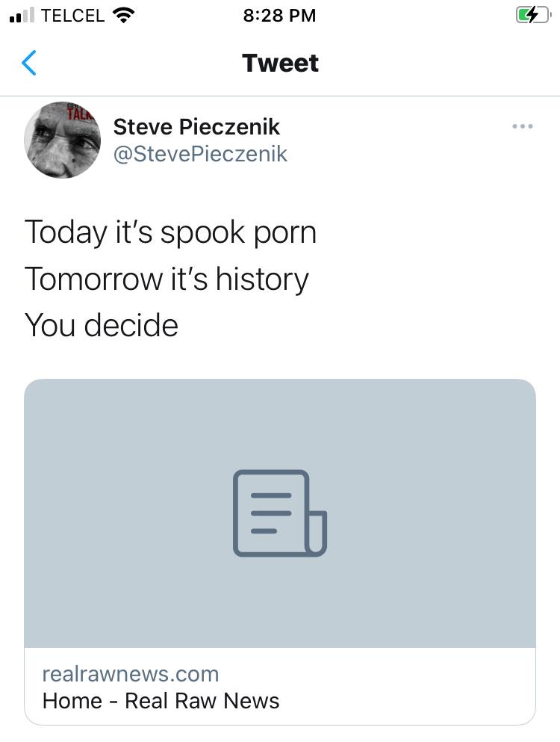Tap the Wi-Fi status icon

coord(123,16)
